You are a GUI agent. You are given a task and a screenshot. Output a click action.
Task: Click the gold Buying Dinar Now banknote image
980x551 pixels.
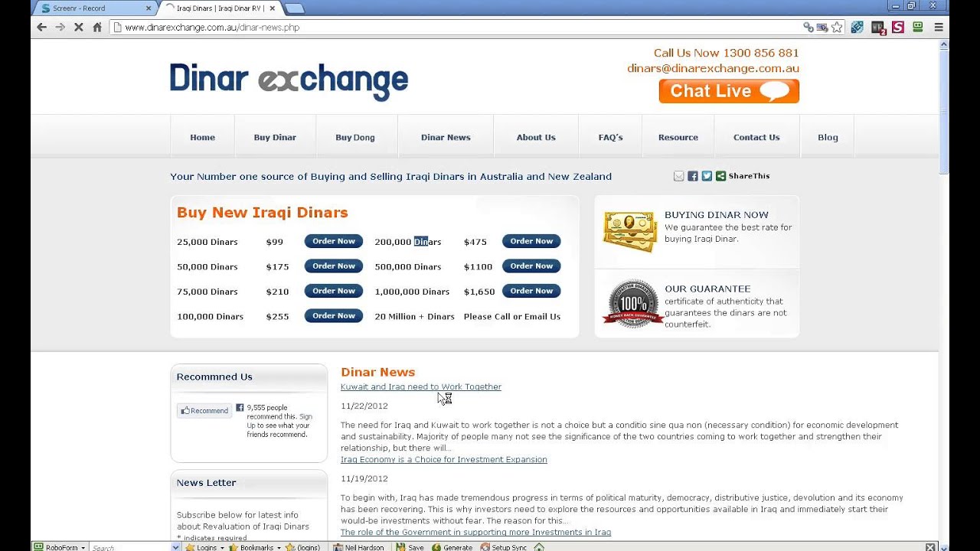[x=630, y=231]
